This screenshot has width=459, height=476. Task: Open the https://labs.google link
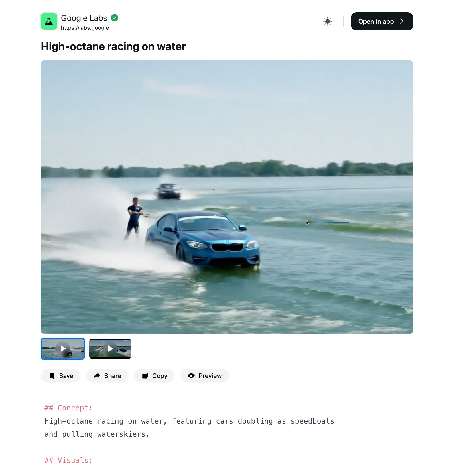85,28
